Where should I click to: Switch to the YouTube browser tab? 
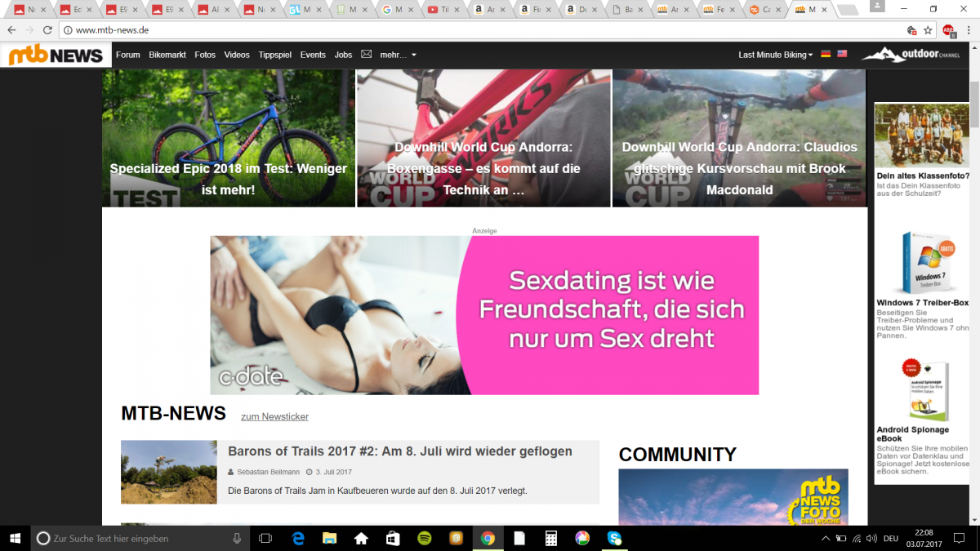pyautogui.click(x=446, y=10)
